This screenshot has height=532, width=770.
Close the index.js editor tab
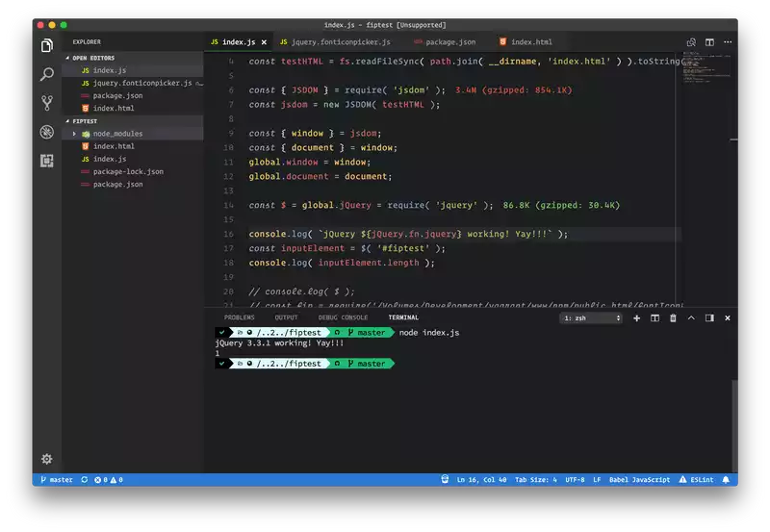pyautogui.click(x=264, y=42)
